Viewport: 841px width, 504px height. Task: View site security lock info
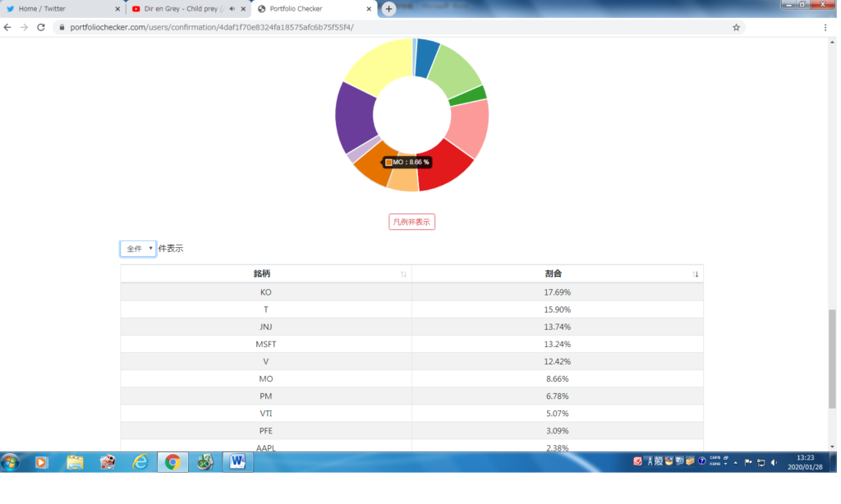[x=62, y=27]
